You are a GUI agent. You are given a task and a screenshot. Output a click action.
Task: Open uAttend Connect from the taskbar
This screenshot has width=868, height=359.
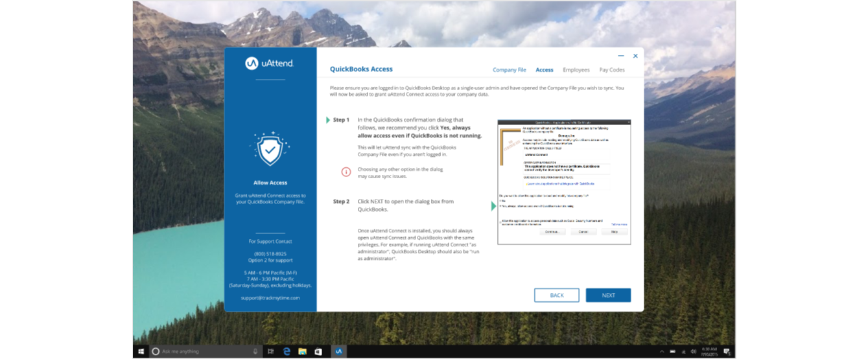click(x=338, y=351)
